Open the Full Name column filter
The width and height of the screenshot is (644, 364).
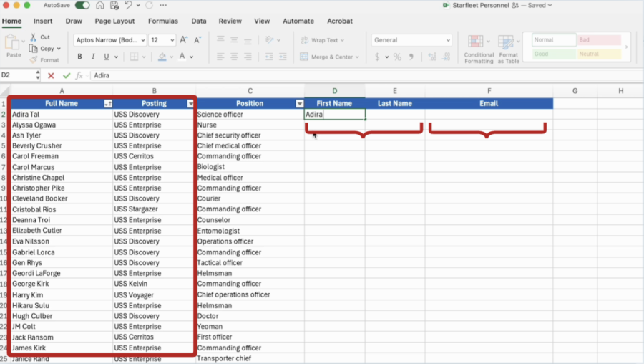[x=107, y=104]
